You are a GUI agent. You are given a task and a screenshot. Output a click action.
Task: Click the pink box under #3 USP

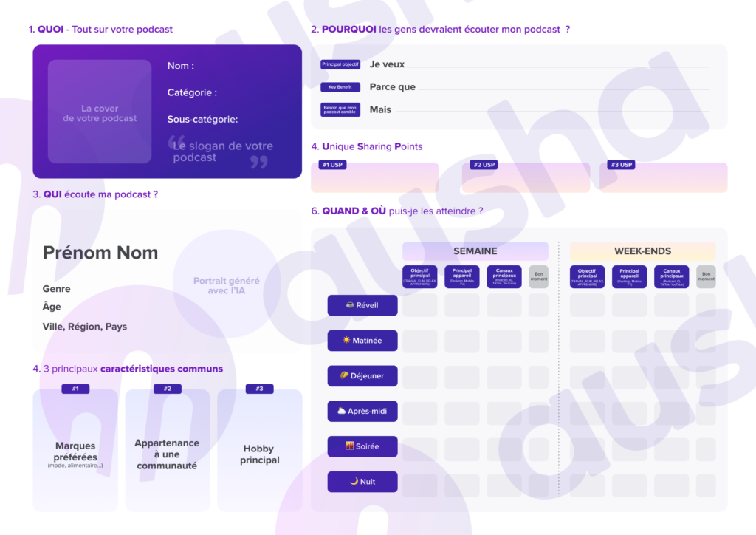coord(664,178)
